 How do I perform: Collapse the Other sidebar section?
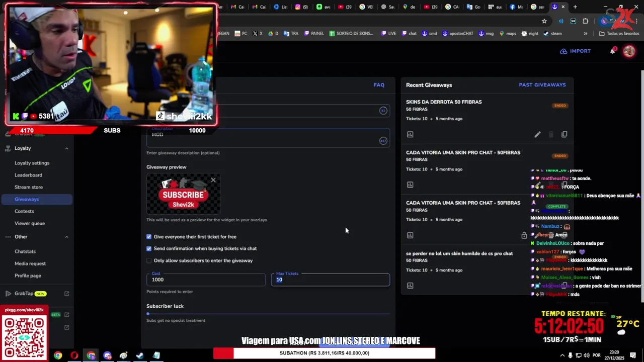point(66,237)
